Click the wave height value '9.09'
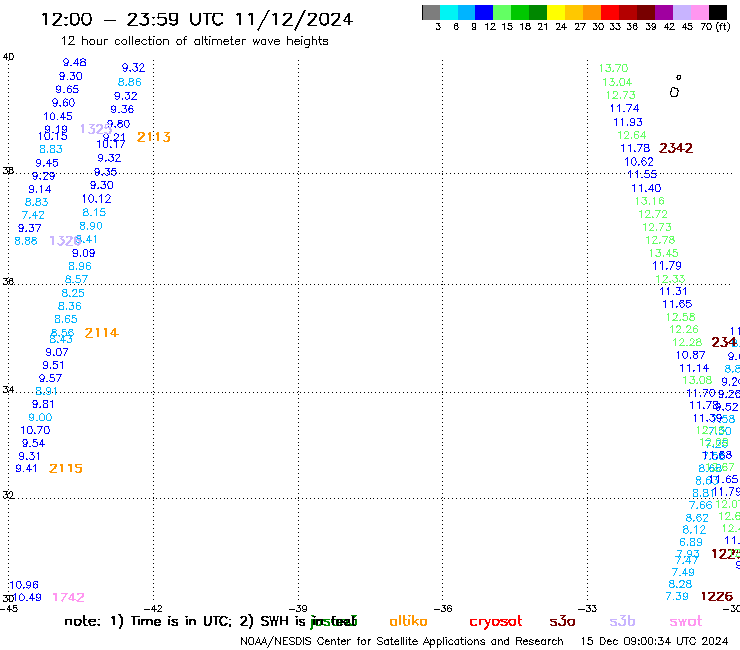 [84, 253]
